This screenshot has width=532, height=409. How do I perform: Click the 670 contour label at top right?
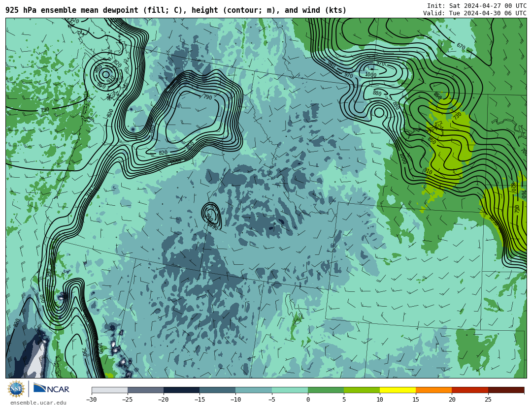[x=461, y=46]
